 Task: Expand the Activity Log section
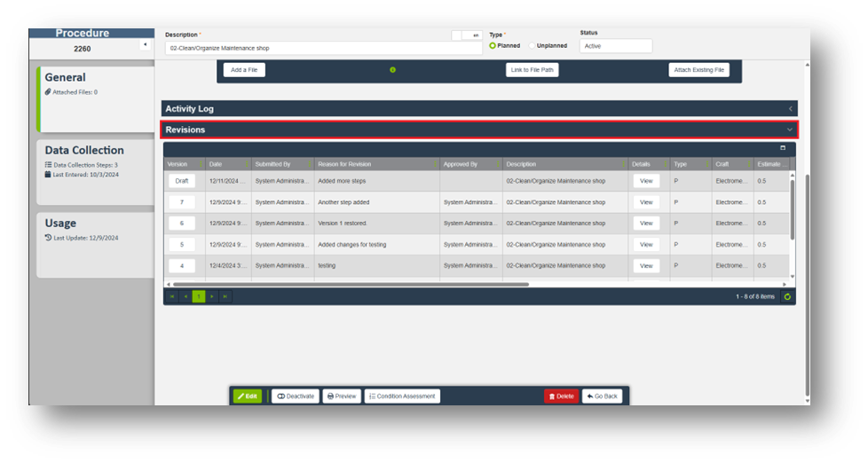[x=478, y=108]
